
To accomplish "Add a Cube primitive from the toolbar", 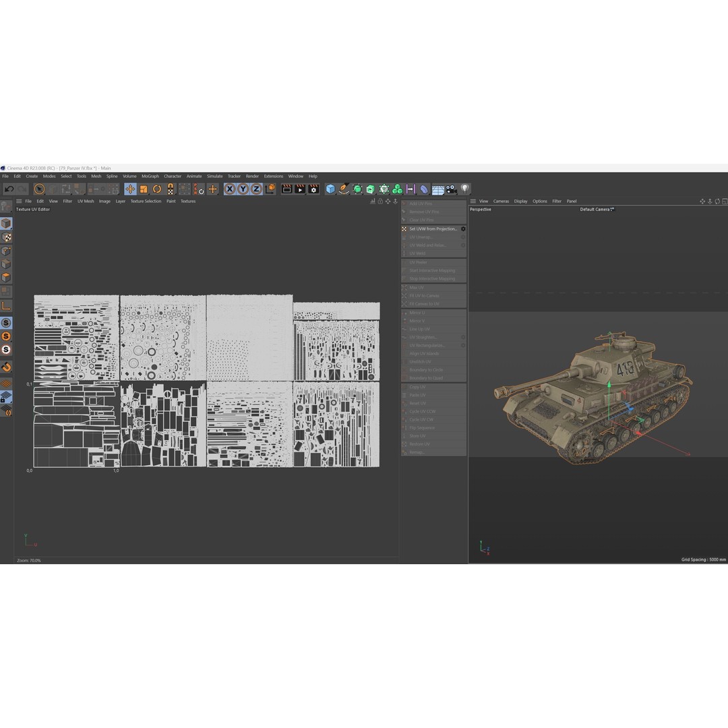I will pos(330,189).
